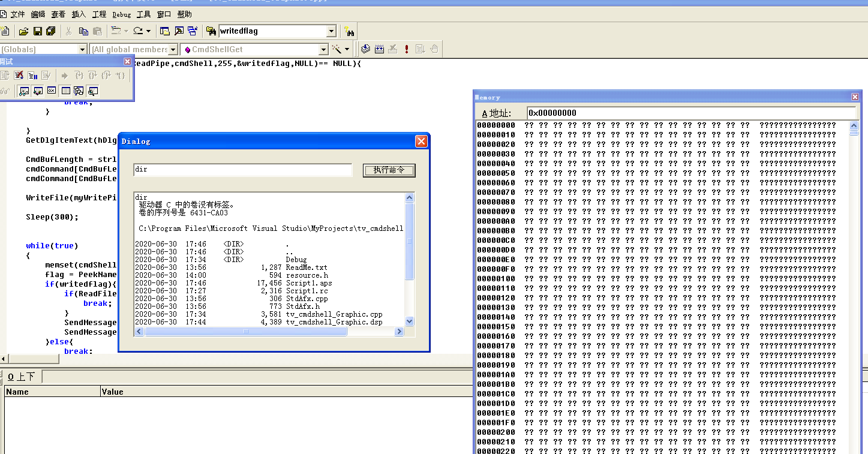868x454 pixels.
Task: Click the Save All icon
Action: [51, 31]
